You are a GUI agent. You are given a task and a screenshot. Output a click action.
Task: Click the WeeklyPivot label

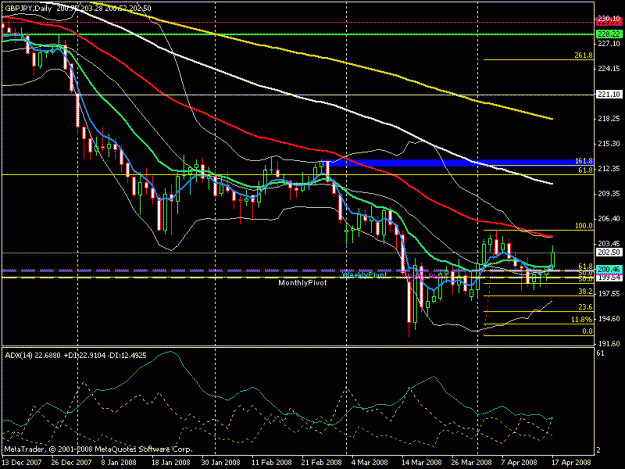tap(364, 275)
